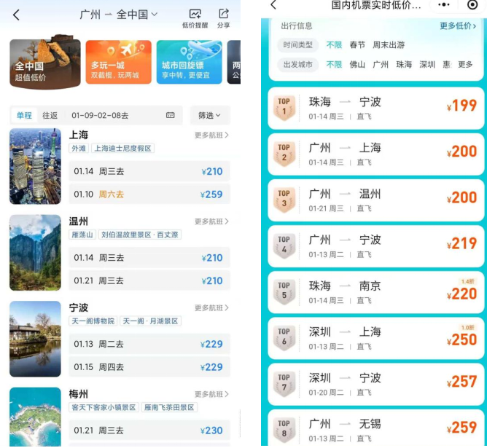Open 深圳 上海 ¥250 card
Image resolution: width=487 pixels, height=448 pixels.
[375, 338]
